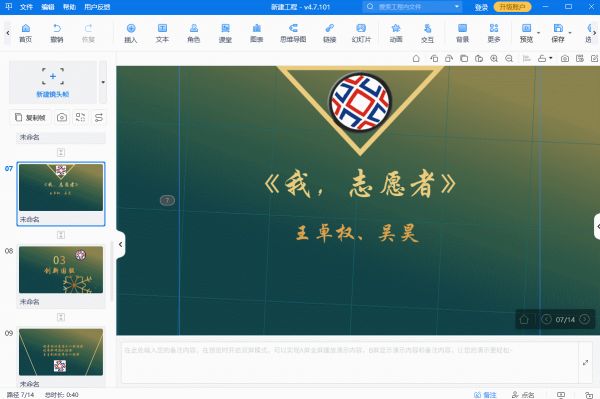Open the align objects tool
The width and height of the screenshot is (600, 399).
coord(527,59)
